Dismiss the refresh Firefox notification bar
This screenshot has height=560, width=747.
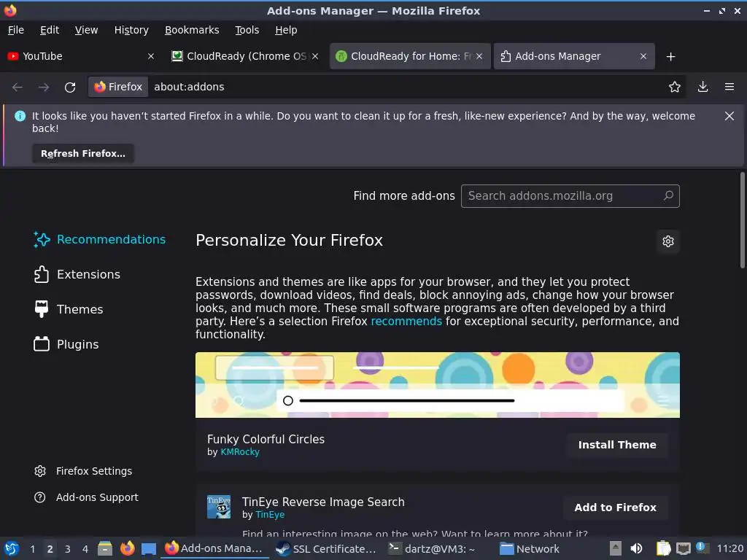pos(729,116)
